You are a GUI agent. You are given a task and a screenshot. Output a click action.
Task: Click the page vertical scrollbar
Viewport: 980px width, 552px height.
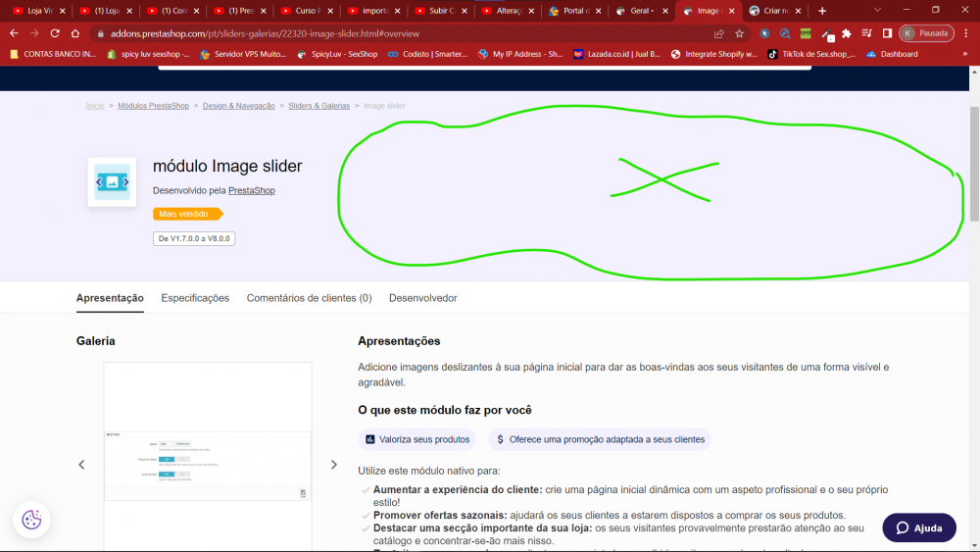(x=974, y=163)
